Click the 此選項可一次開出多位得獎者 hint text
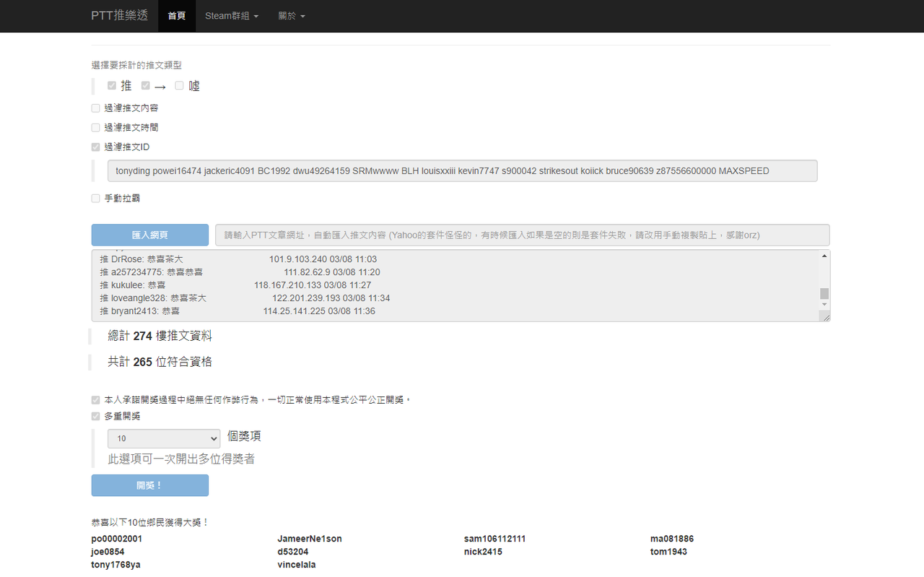 (181, 459)
